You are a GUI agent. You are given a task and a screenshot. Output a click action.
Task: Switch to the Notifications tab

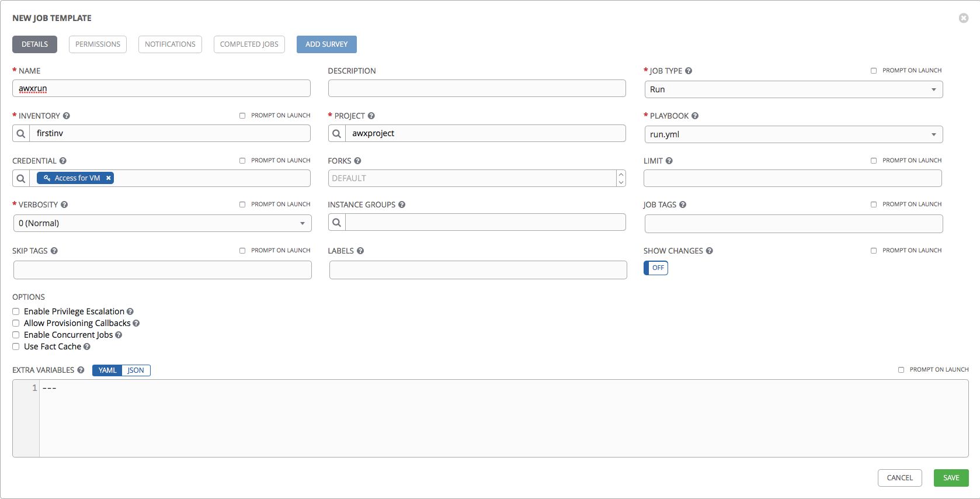click(170, 44)
